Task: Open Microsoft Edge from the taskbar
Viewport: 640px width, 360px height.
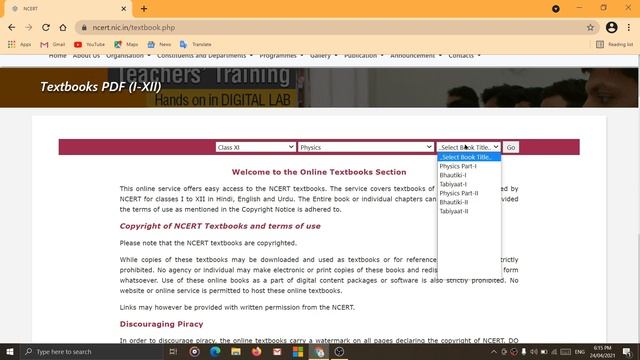Action: pyautogui.click(x=215, y=351)
